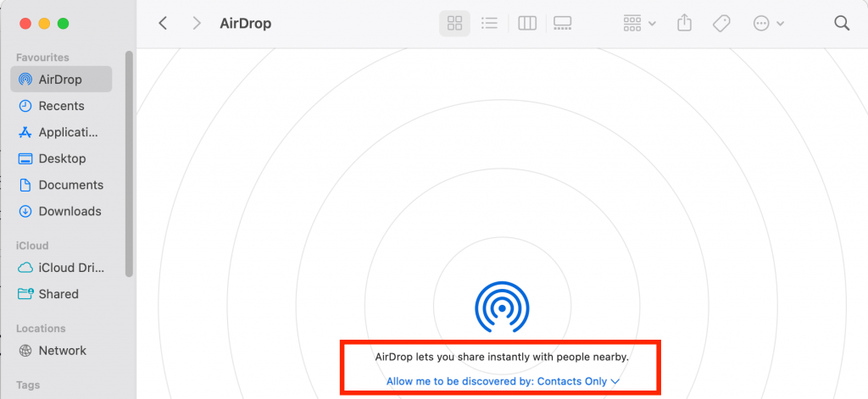Screen dimensions: 868x399
Task: Open the group-by options dropdown
Action: tap(639, 23)
